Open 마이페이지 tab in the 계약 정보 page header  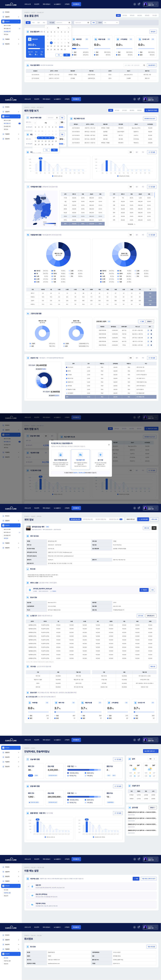coord(76,508)
